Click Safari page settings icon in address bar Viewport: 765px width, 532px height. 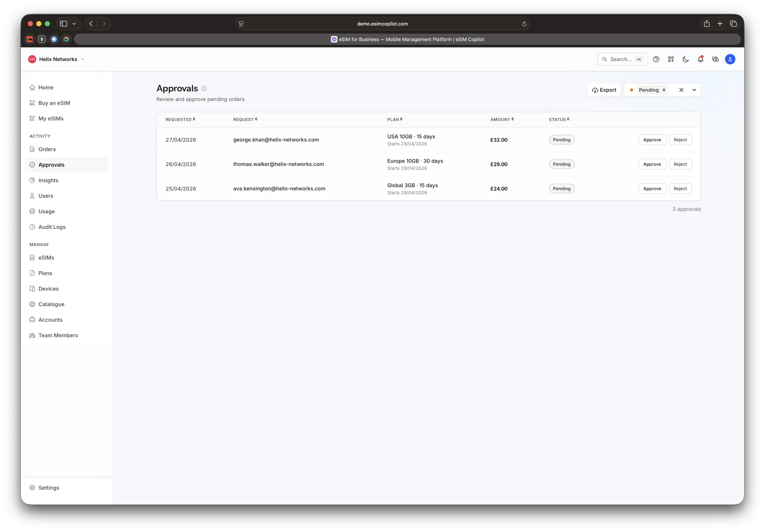click(241, 24)
